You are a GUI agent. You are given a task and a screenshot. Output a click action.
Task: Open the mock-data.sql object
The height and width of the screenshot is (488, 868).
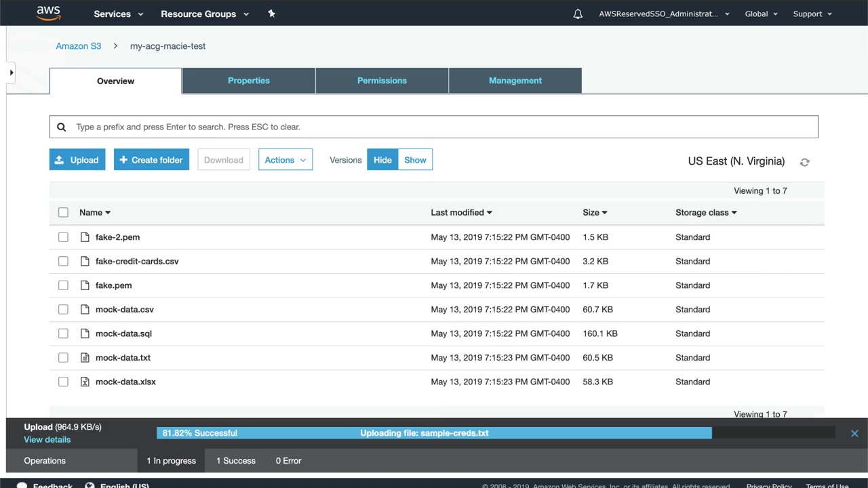coord(123,333)
